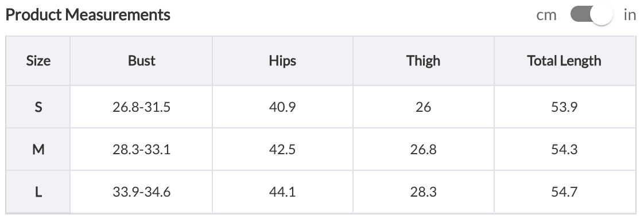Toggle the cm/in unit switch
This screenshot has width=644, height=219.
591,15
